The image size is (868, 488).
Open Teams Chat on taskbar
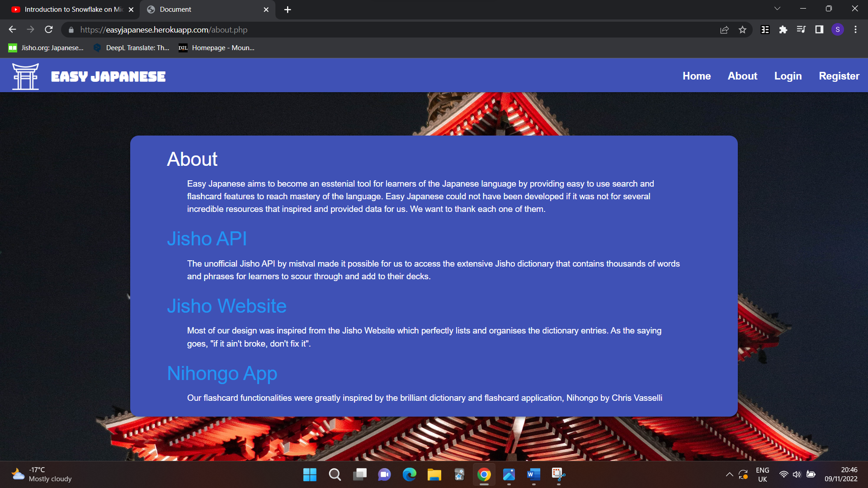[385, 474]
